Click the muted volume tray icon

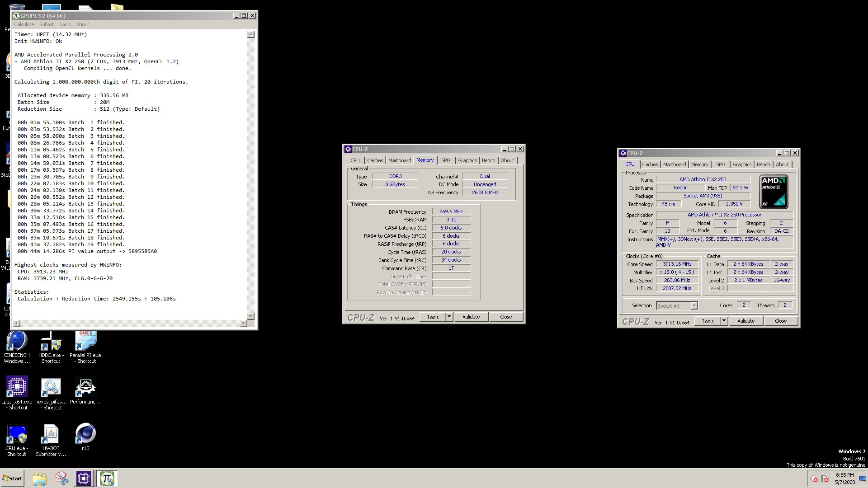814,479
